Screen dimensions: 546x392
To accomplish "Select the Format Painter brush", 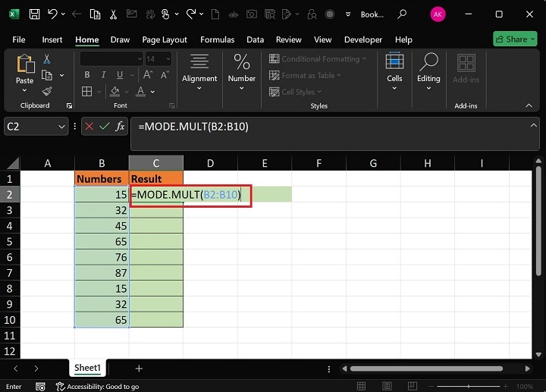I will coord(47,92).
